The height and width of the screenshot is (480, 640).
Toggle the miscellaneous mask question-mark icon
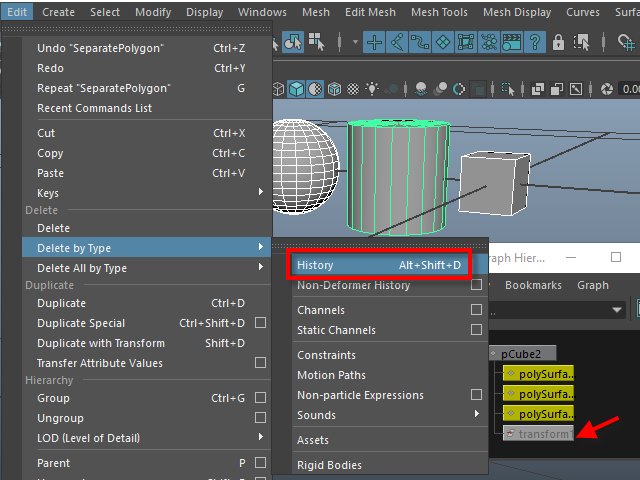point(535,42)
